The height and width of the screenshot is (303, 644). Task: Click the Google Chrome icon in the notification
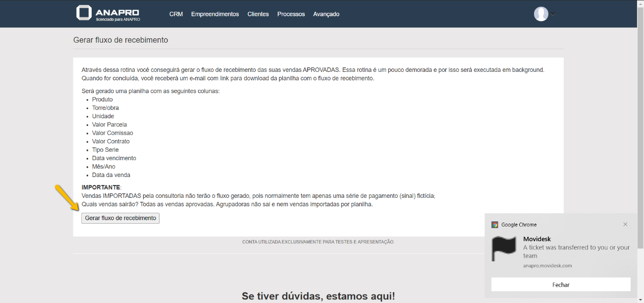click(494, 225)
